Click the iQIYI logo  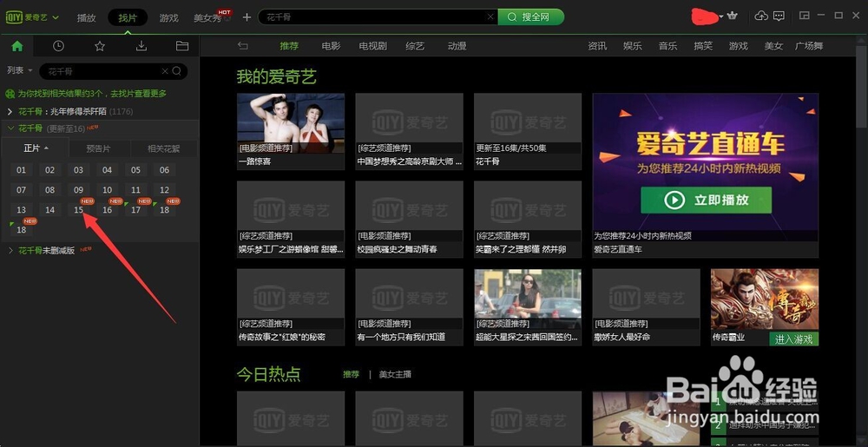(27, 17)
